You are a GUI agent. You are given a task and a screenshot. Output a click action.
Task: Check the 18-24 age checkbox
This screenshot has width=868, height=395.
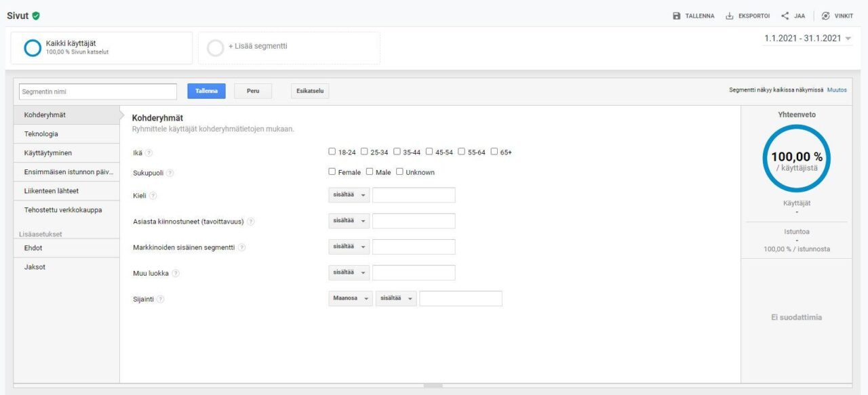coord(332,152)
